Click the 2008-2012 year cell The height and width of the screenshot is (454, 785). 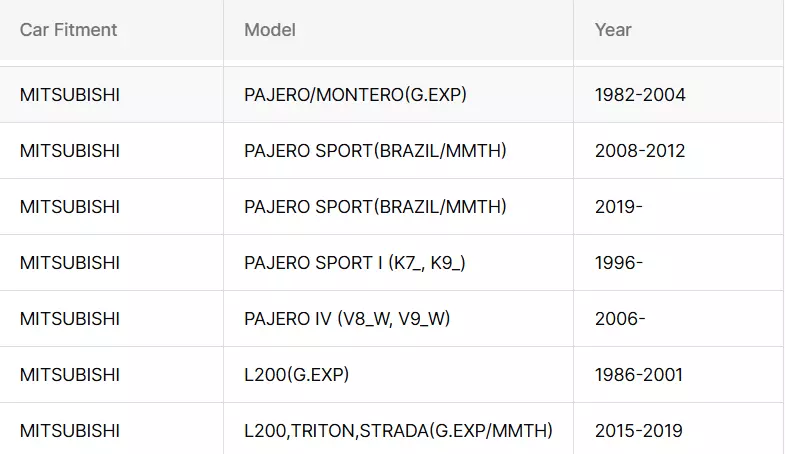pyautogui.click(x=640, y=151)
